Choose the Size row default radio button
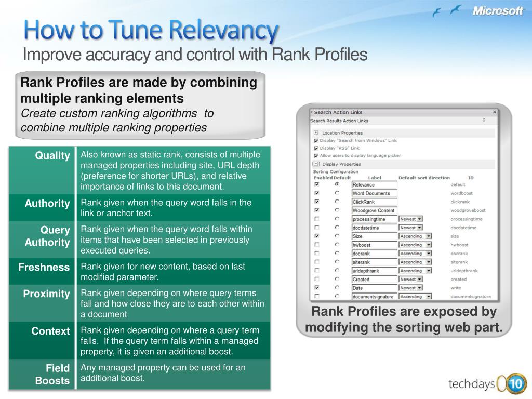This screenshot has width=532, height=399. coord(337,236)
